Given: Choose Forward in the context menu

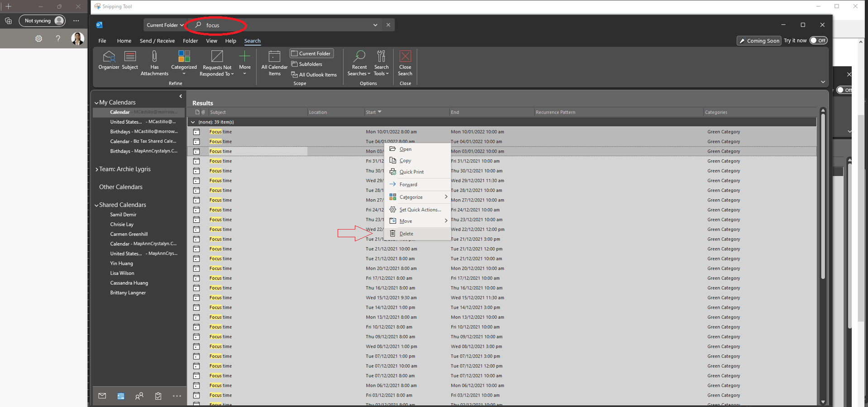Looking at the screenshot, I should 417,184.
